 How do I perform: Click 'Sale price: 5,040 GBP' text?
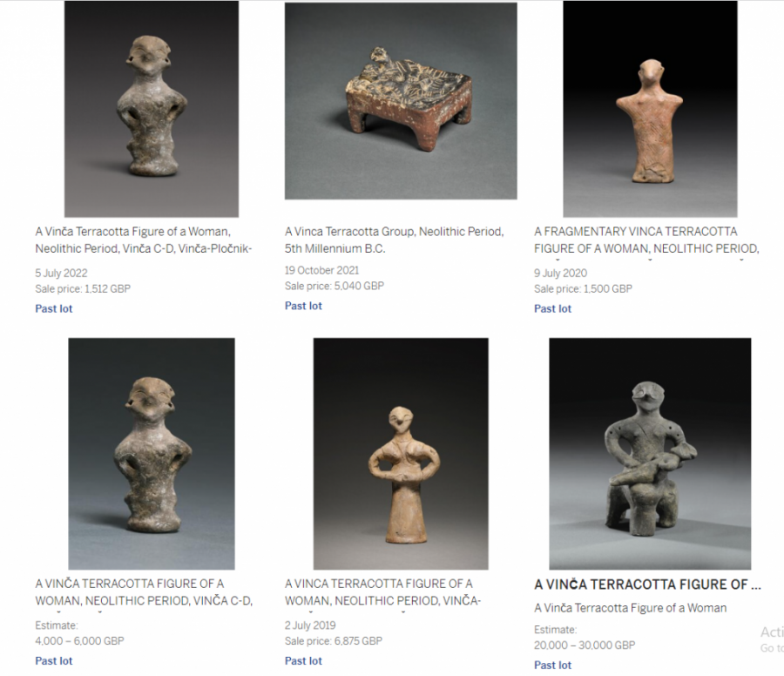click(x=335, y=286)
